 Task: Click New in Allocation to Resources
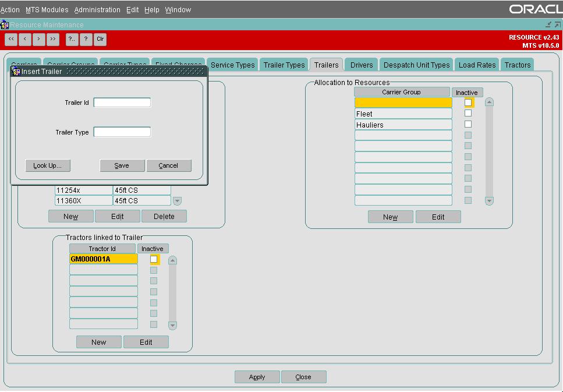(x=390, y=217)
